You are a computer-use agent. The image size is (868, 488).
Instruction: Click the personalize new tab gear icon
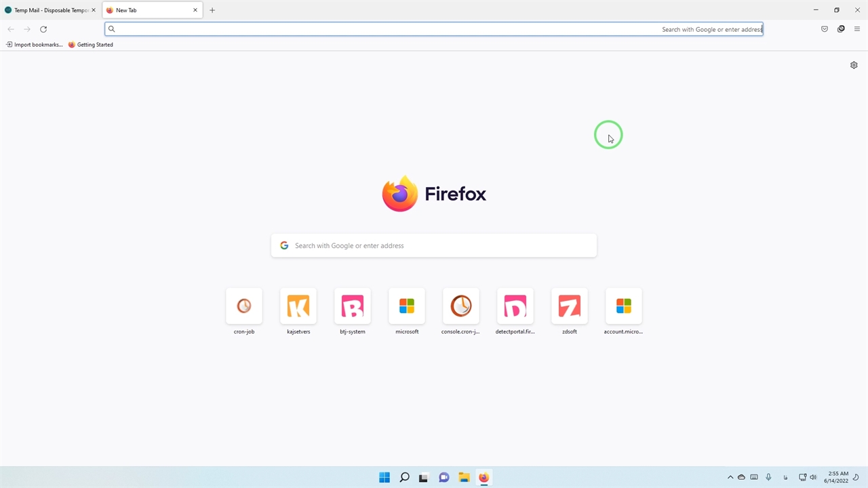854,65
